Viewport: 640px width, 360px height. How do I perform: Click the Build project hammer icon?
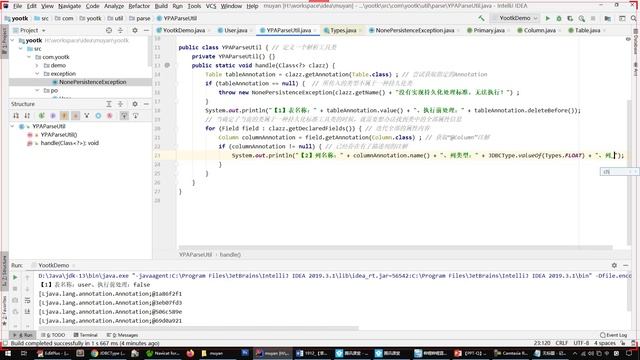point(482,18)
